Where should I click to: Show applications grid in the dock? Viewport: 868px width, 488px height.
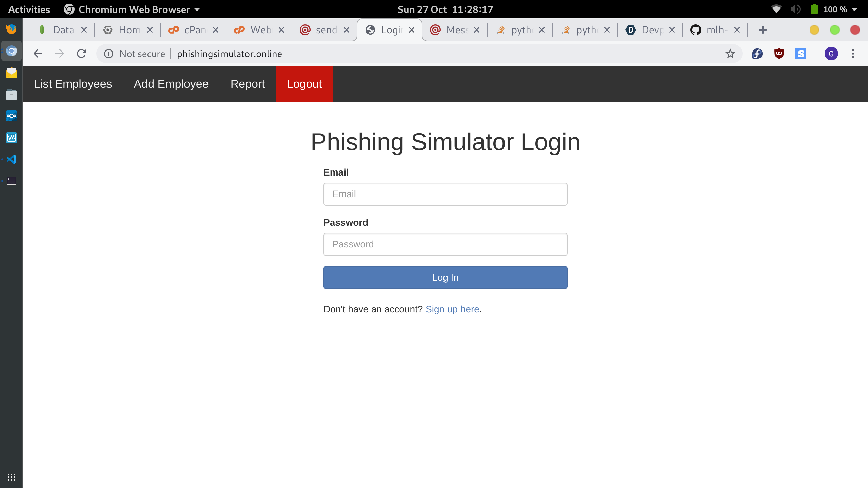coord(12,477)
